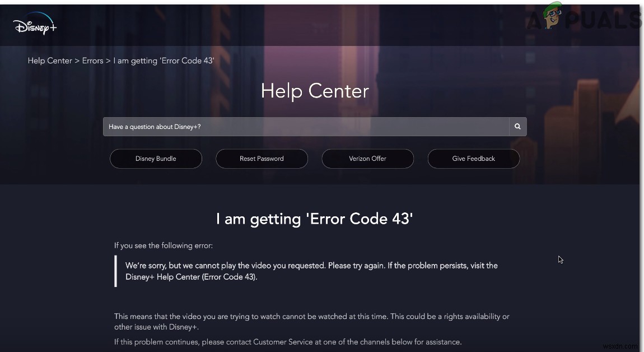
Task: Click the text 'If you see the following error:'
Action: pos(164,246)
